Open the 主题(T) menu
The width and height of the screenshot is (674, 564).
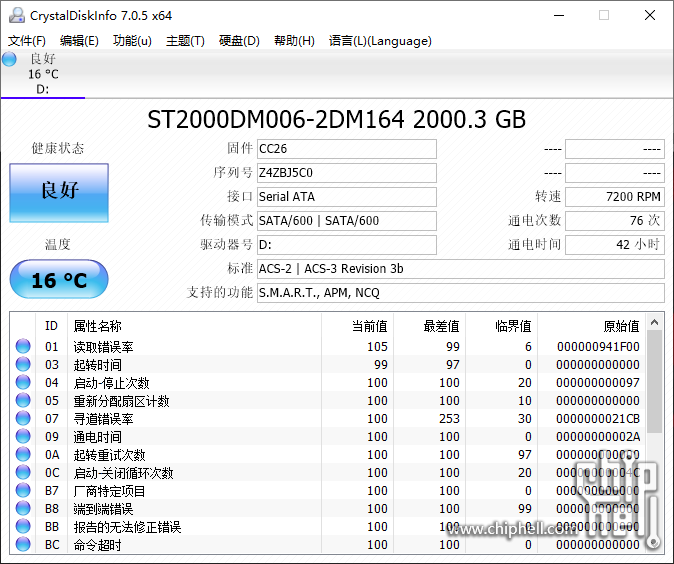pyautogui.click(x=185, y=41)
